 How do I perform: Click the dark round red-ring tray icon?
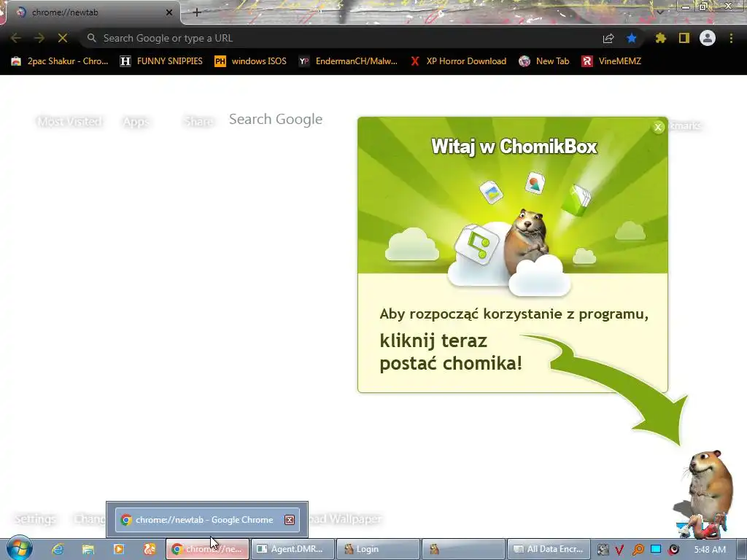tap(673, 550)
